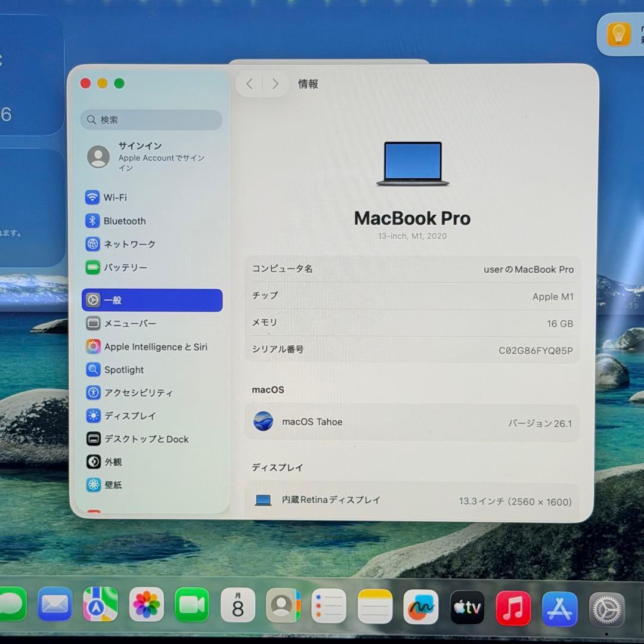The width and height of the screenshot is (644, 644).
Task: Expand the macOS Tahoe version row
Action: click(x=411, y=422)
